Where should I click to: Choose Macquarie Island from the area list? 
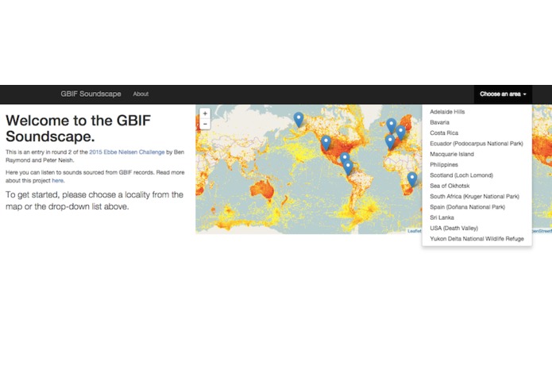pyautogui.click(x=477, y=154)
